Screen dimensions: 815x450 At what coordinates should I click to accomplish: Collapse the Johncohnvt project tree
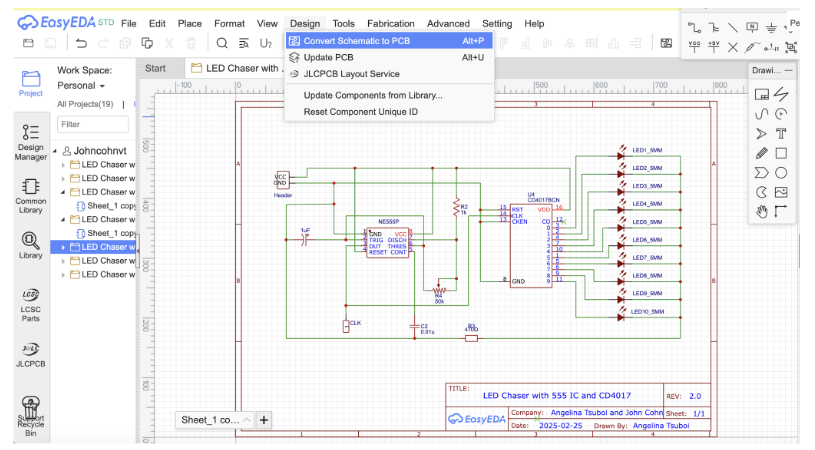[x=55, y=151]
